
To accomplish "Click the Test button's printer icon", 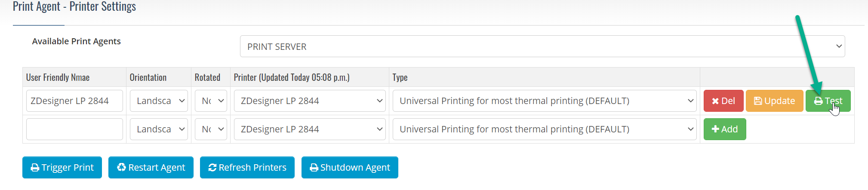I will [x=818, y=101].
